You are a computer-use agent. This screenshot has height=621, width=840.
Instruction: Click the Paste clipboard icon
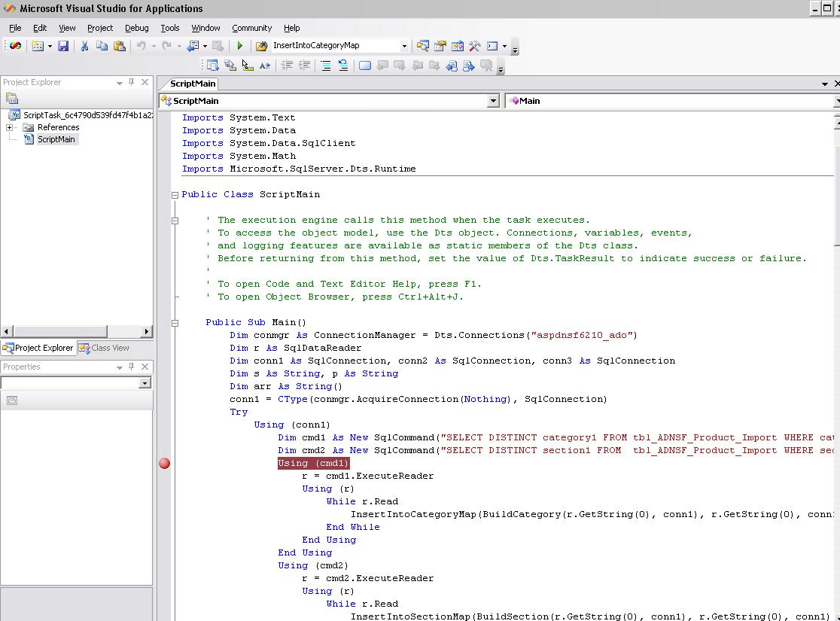120,46
